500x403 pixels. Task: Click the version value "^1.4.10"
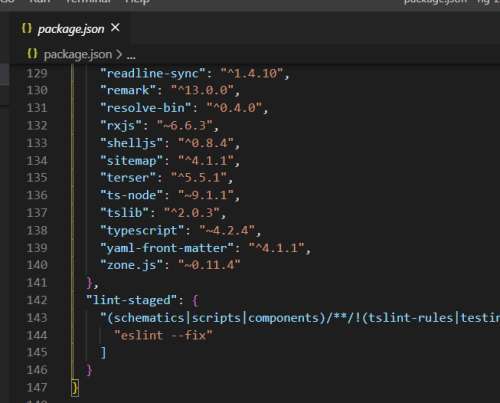coord(252,73)
